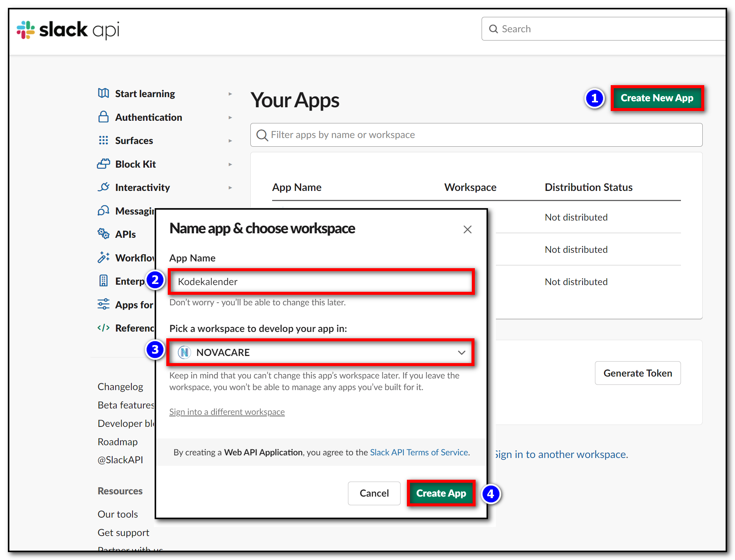Click the Filter apps search field

tap(476, 135)
